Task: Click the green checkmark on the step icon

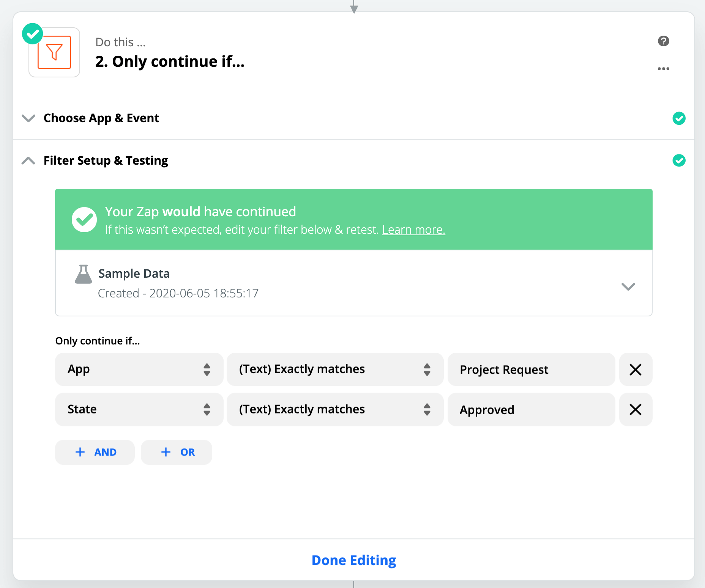Action: (33, 34)
